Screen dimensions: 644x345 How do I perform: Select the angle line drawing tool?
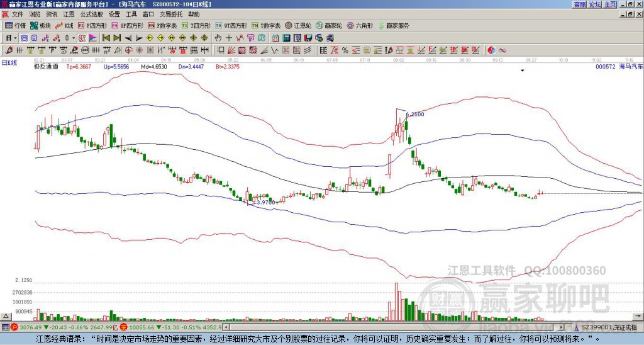pos(264,50)
